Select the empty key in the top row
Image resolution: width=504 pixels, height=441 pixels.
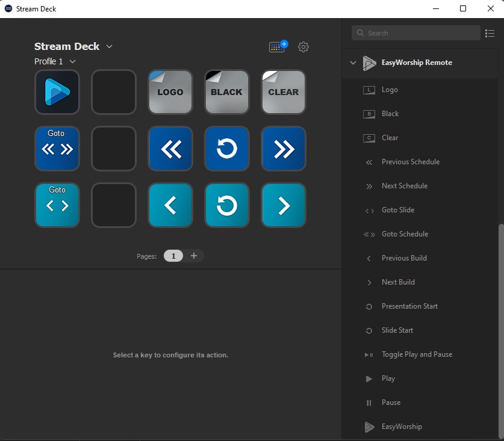pos(114,92)
